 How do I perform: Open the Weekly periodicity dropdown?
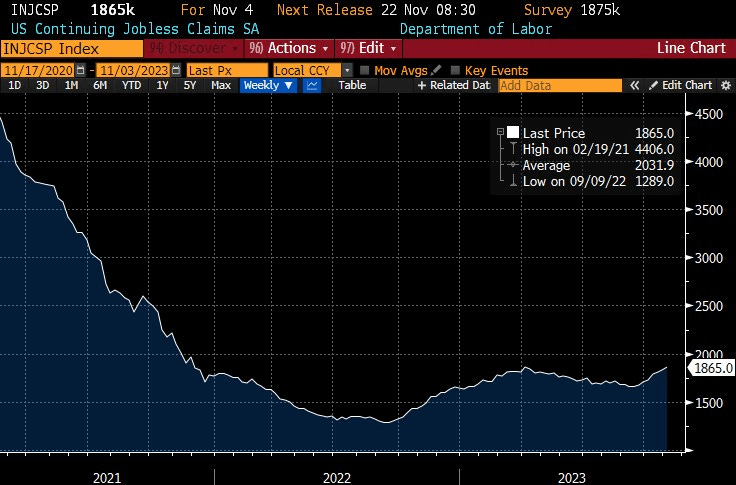[x=269, y=86]
